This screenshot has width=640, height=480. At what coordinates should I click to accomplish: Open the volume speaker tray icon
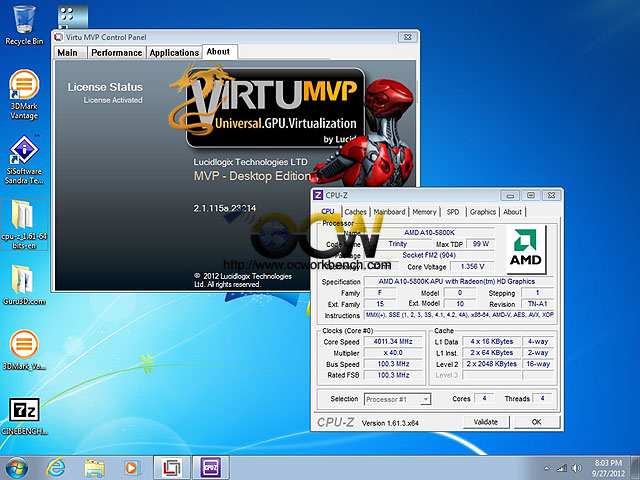[576, 468]
